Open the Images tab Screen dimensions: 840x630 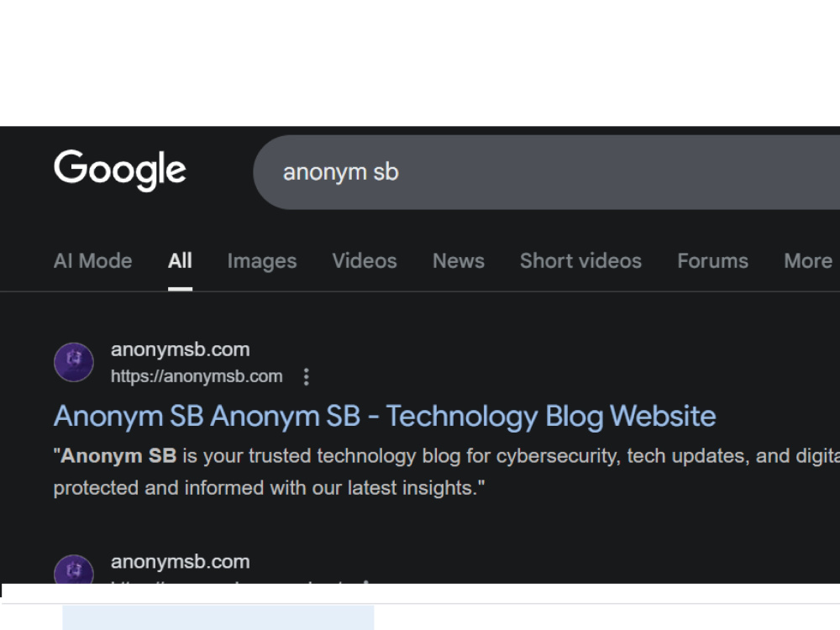tap(262, 261)
